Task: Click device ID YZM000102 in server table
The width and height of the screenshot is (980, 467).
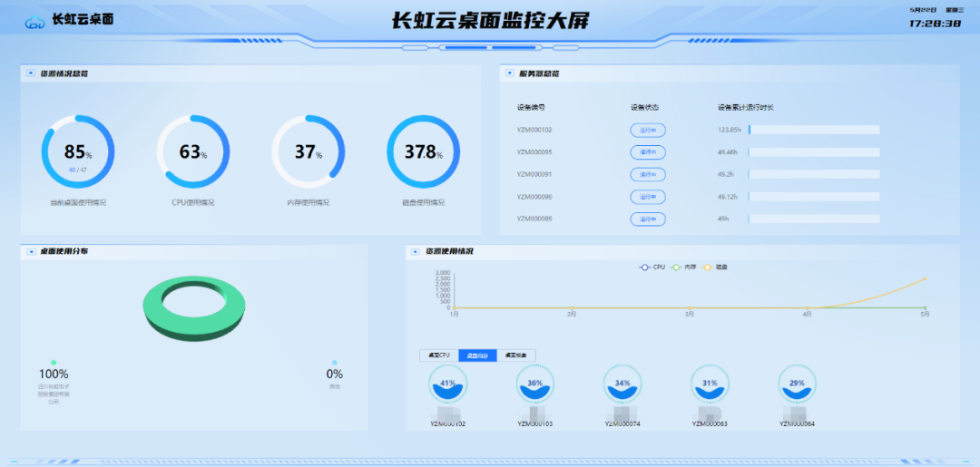Action: (x=534, y=130)
